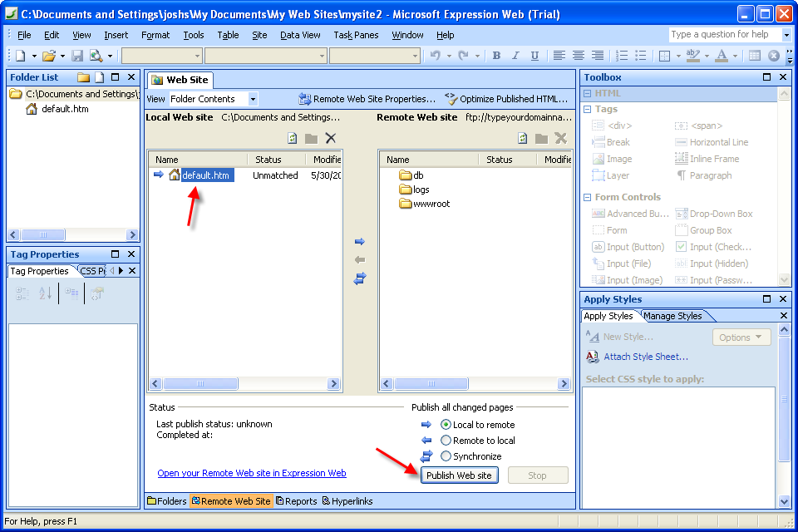
Task: Click left arrow to get remote files
Action: click(x=360, y=259)
